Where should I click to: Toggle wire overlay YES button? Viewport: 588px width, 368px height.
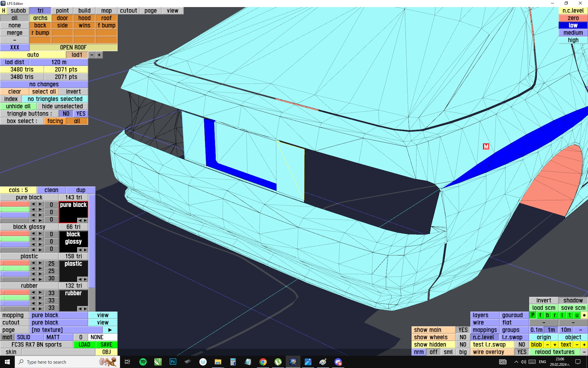pos(522,352)
